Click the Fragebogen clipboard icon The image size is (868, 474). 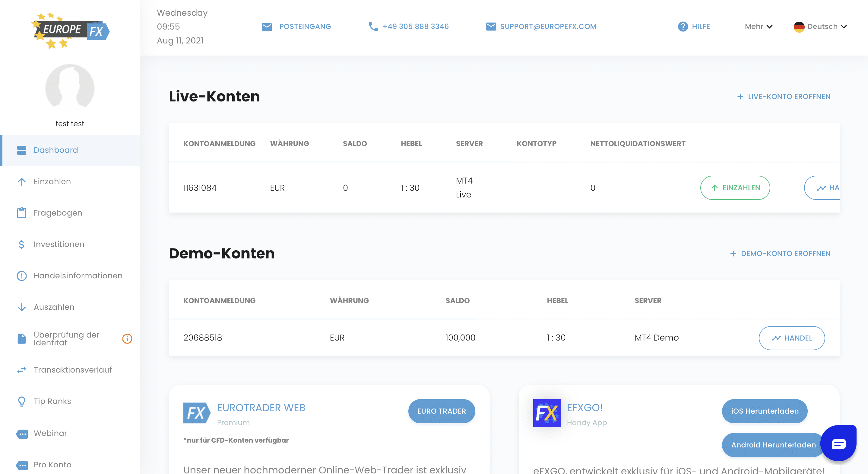pyautogui.click(x=22, y=213)
